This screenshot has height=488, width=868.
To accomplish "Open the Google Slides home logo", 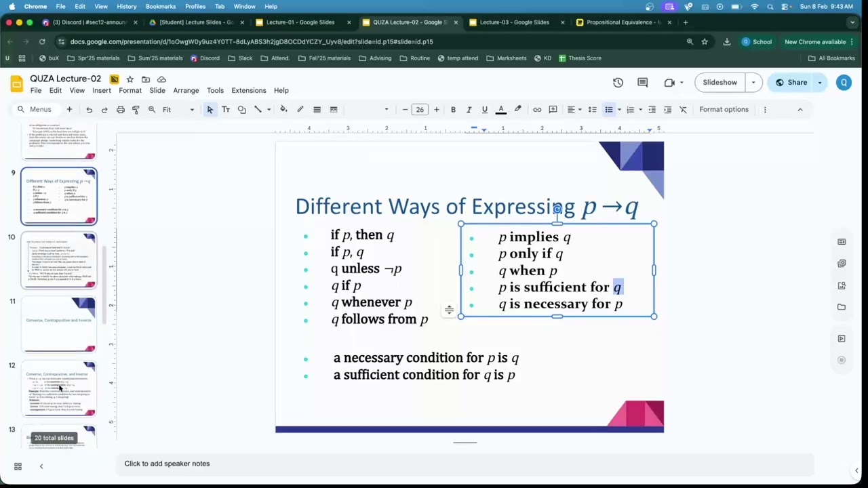I will tap(16, 83).
